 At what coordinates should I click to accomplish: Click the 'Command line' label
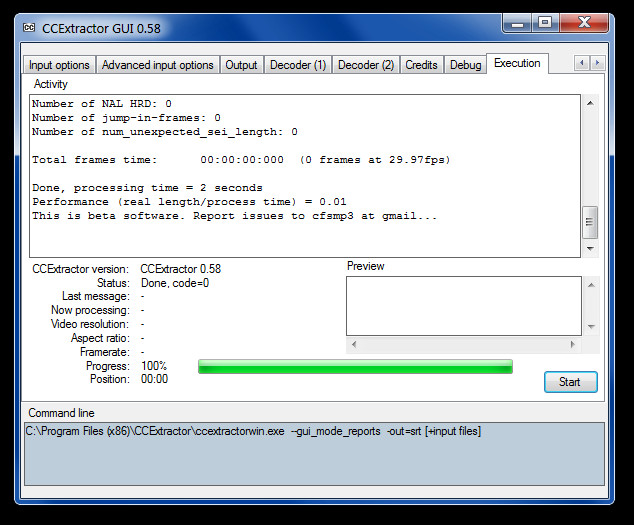(61, 413)
